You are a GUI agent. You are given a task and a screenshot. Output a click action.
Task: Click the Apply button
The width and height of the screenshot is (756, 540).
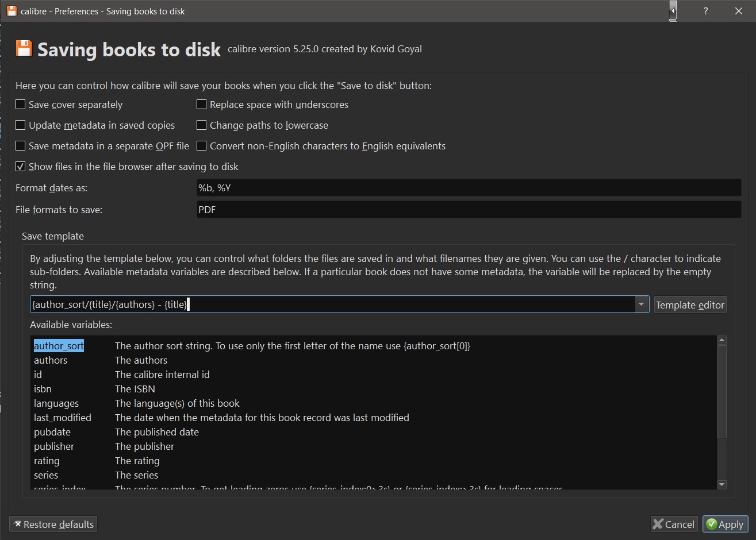(x=726, y=524)
